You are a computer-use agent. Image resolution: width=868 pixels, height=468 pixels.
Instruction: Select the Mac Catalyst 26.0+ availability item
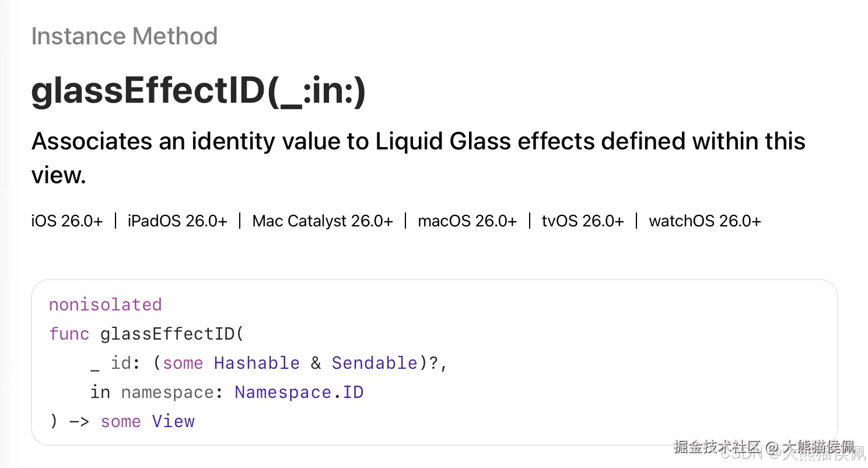[323, 221]
